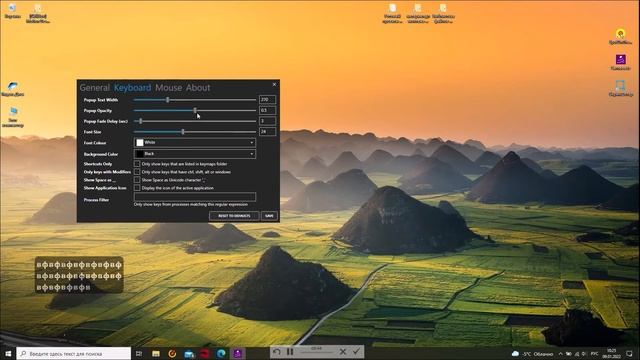Select the purple desktop shortcut at right

coord(620,62)
